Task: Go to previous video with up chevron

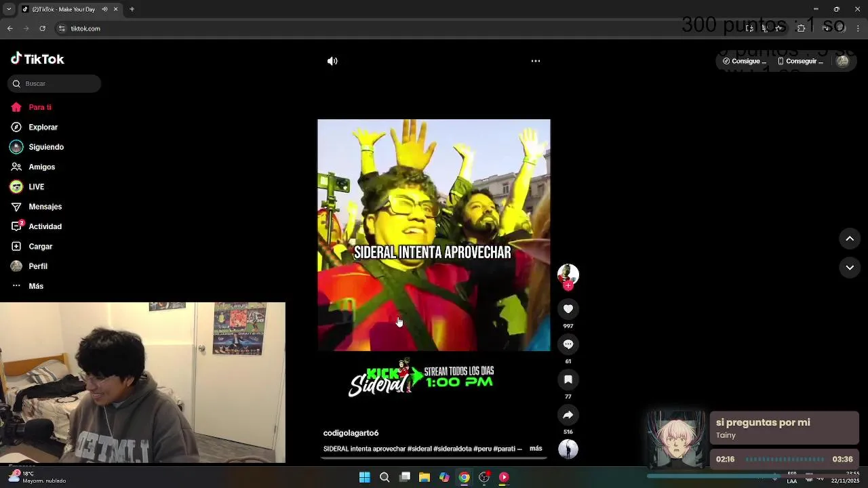Action: click(850, 239)
